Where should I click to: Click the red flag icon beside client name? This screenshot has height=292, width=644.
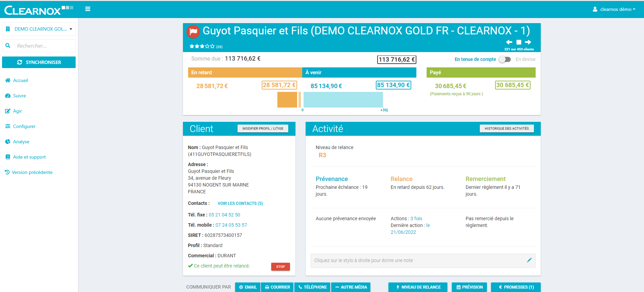[193, 32]
